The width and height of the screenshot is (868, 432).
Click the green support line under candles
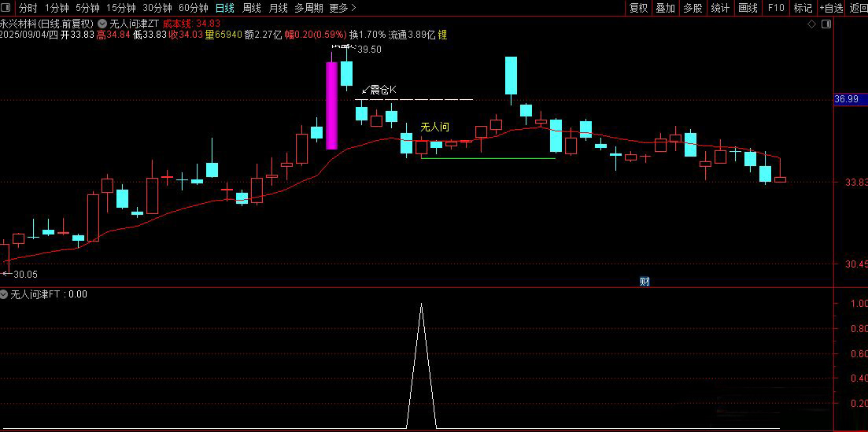pos(488,158)
